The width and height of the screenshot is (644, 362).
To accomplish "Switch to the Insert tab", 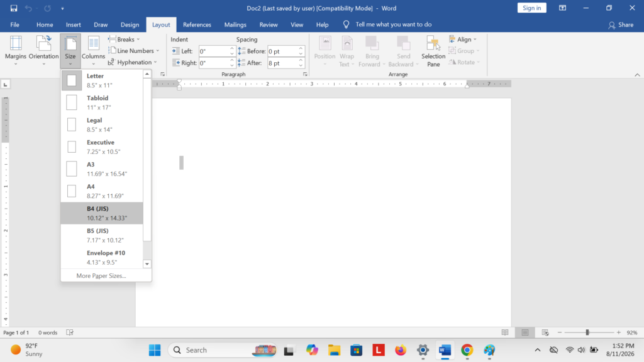I will tap(74, 25).
